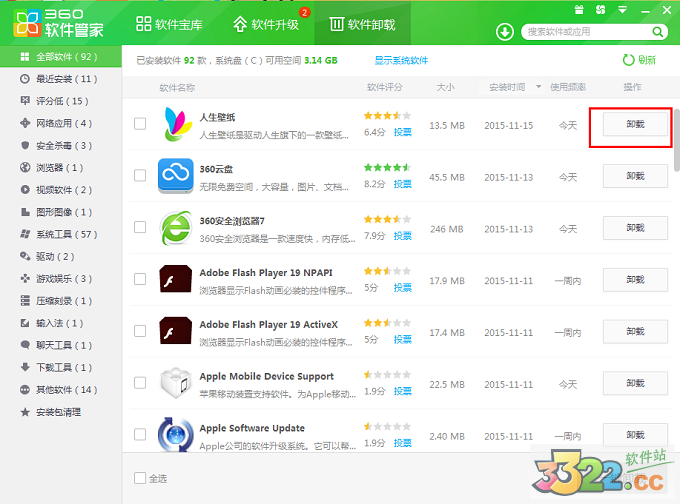The width and height of the screenshot is (680, 504).
Task: Uninstall Adobe Flash Player 19 NPAPI
Action: [x=635, y=279]
